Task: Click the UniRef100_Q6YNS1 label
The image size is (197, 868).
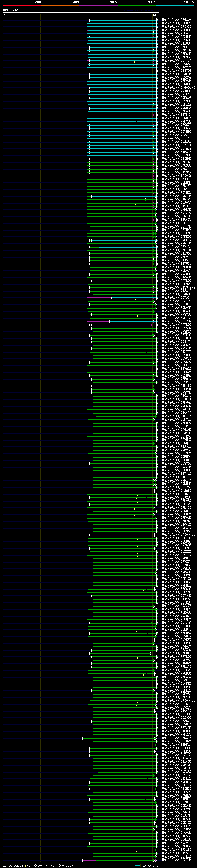Action: coord(176,565)
